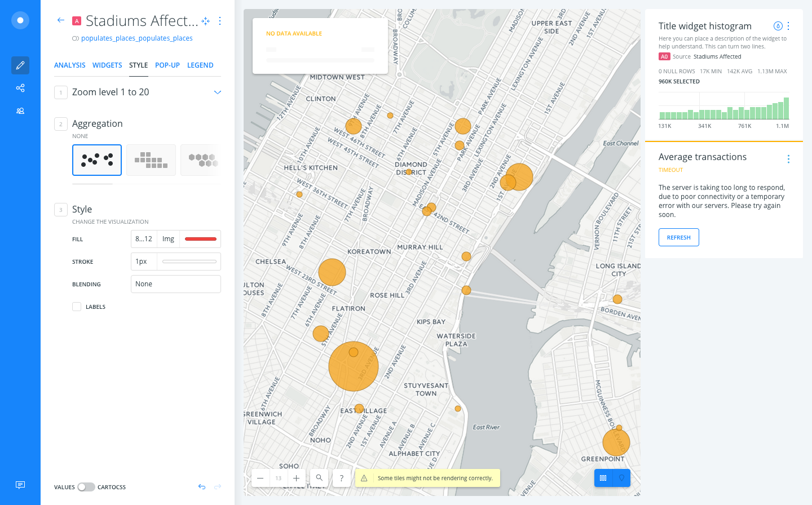Open the map search magnifier
This screenshot has width=812, height=505.
point(319,478)
